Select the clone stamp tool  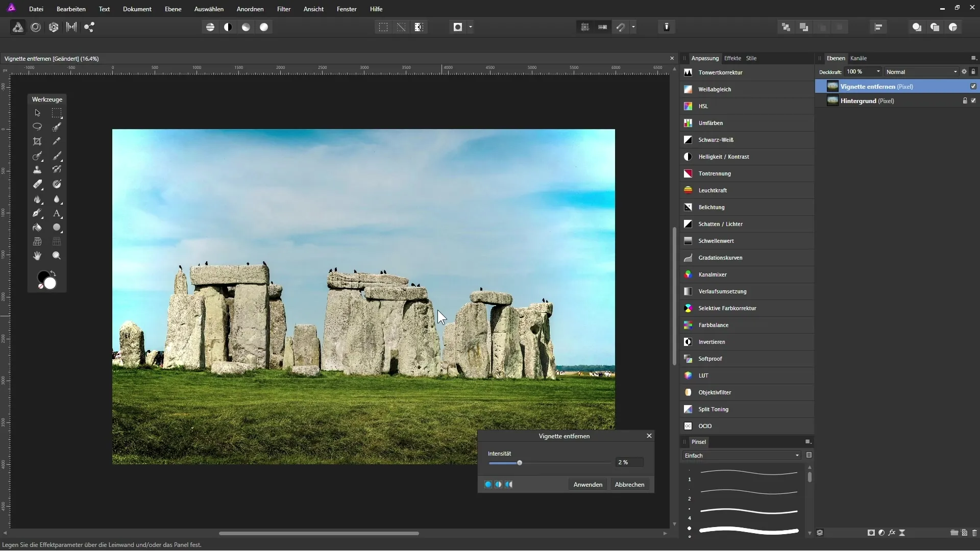tap(37, 170)
